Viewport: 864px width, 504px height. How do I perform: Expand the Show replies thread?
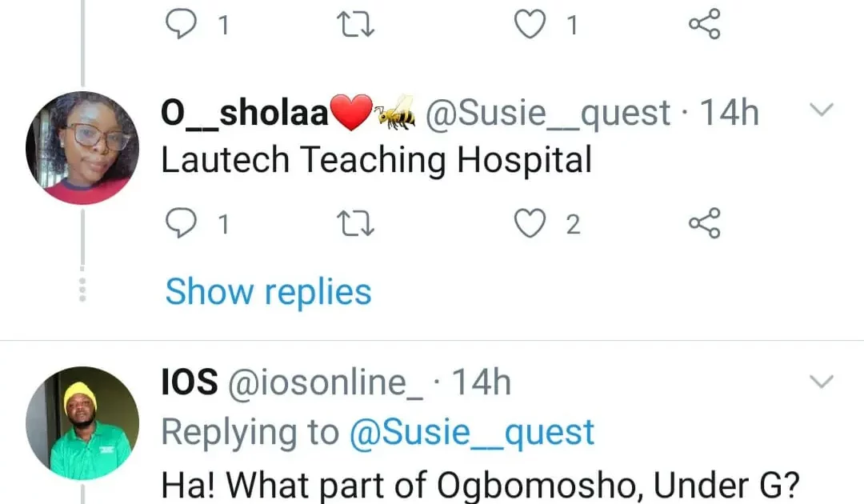[268, 292]
